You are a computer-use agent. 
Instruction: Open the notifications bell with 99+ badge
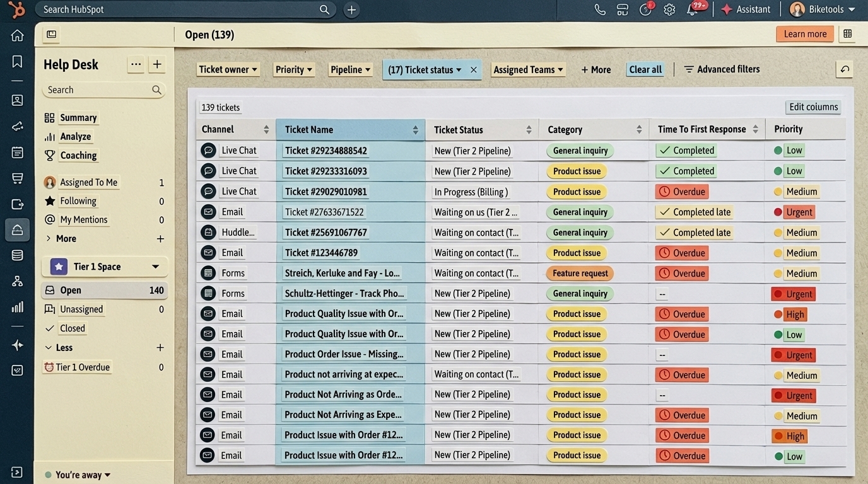pos(692,9)
